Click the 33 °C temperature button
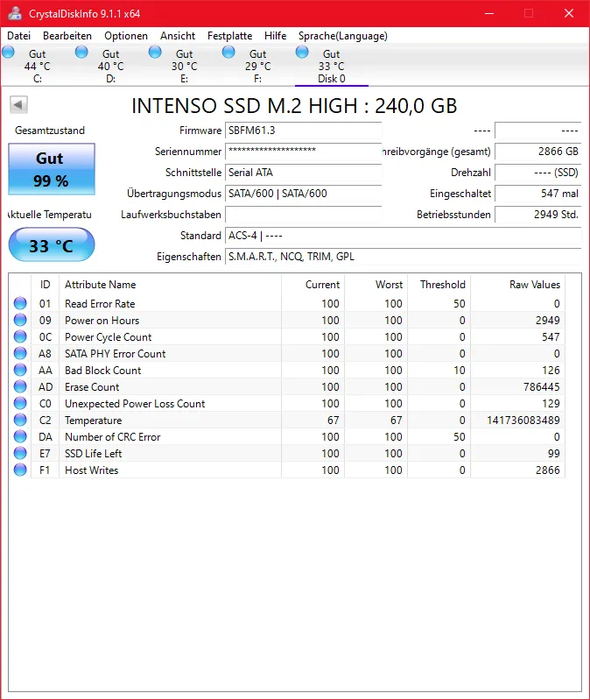The height and width of the screenshot is (700, 590). tap(51, 245)
